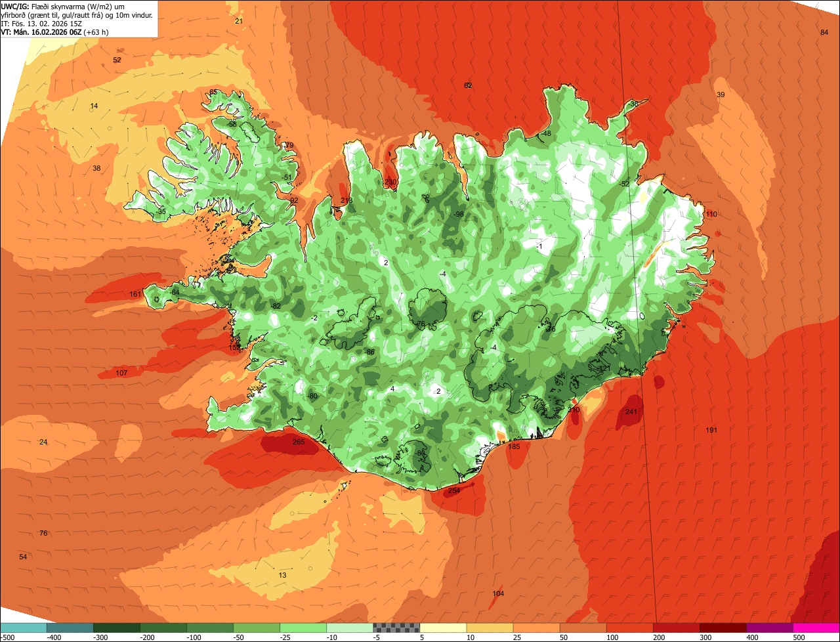Click the map value 254 south of Iceland
The height and width of the screenshot is (642, 840).
click(x=454, y=490)
